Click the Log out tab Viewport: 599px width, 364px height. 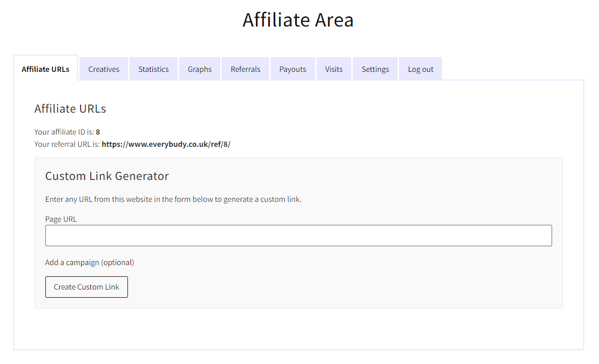(x=421, y=69)
